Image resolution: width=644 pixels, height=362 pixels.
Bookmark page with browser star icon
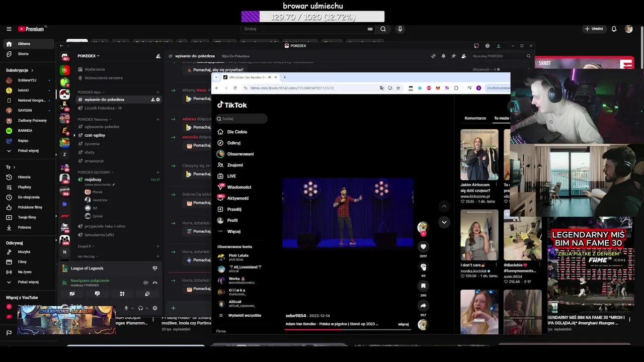pyautogui.click(x=398, y=88)
